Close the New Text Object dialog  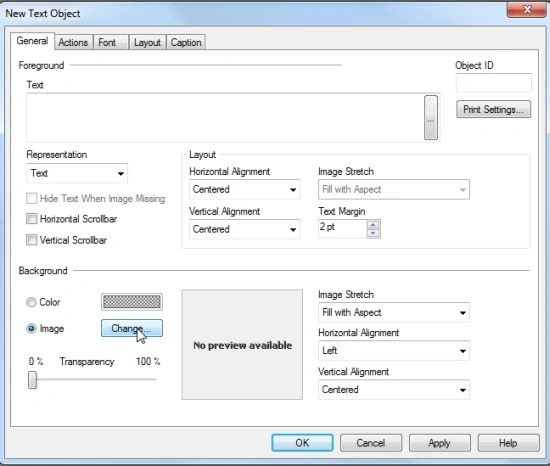click(527, 9)
